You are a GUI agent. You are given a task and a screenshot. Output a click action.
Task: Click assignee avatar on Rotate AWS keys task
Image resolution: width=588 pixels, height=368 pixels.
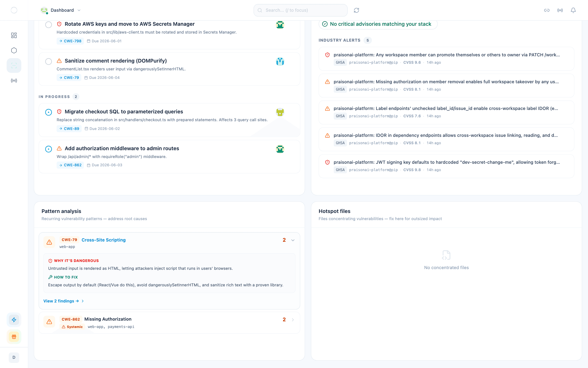click(280, 25)
